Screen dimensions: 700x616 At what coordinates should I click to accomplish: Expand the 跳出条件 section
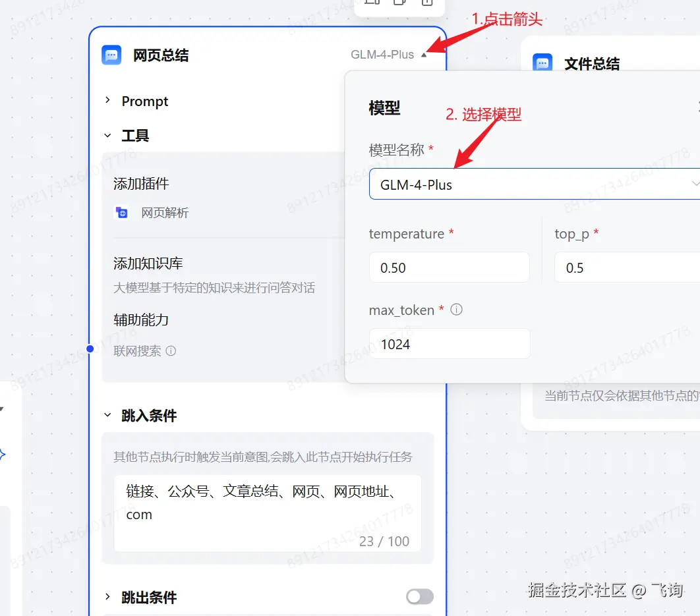[107, 597]
